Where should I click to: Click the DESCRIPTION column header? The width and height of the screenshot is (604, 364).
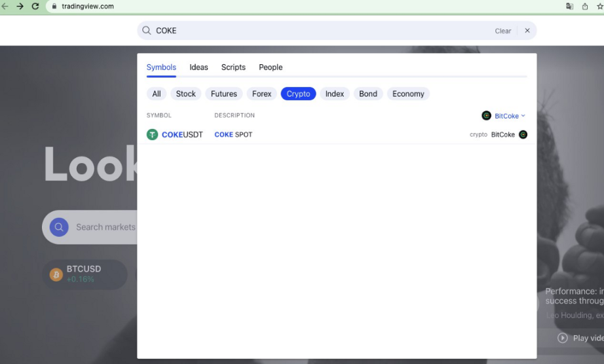click(x=235, y=115)
